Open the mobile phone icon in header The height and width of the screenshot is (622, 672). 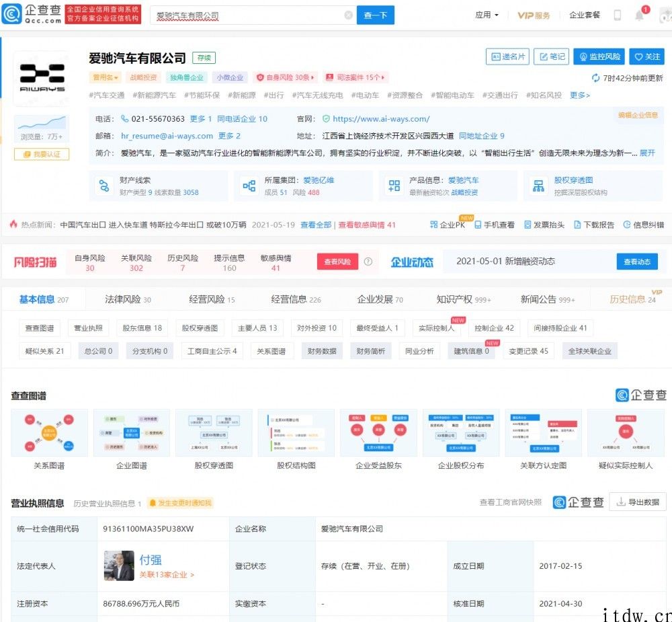click(x=617, y=15)
